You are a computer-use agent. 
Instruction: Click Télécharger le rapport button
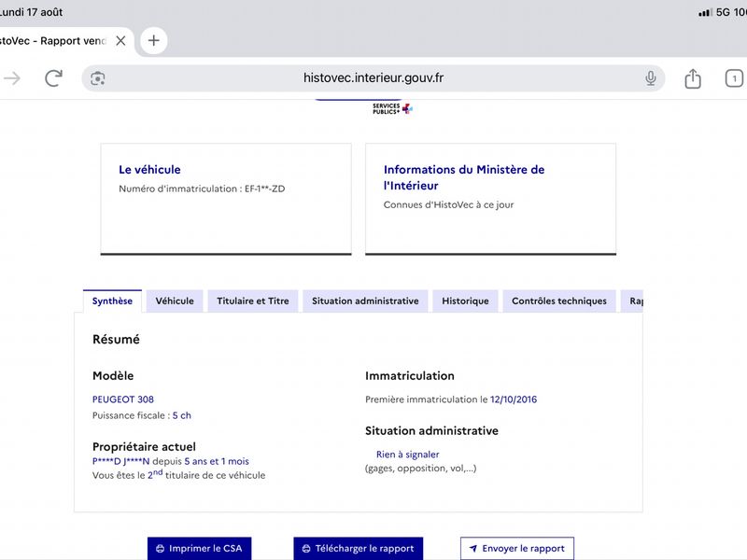(x=359, y=549)
